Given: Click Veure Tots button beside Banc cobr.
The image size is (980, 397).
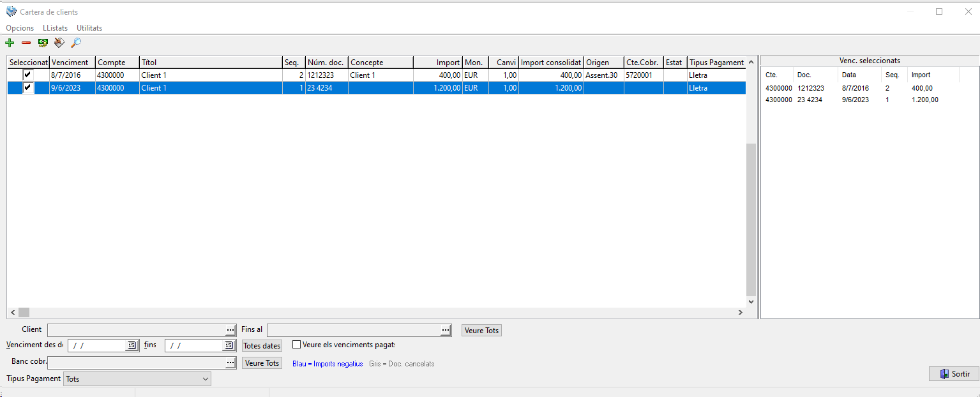Looking at the screenshot, I should (x=262, y=363).
